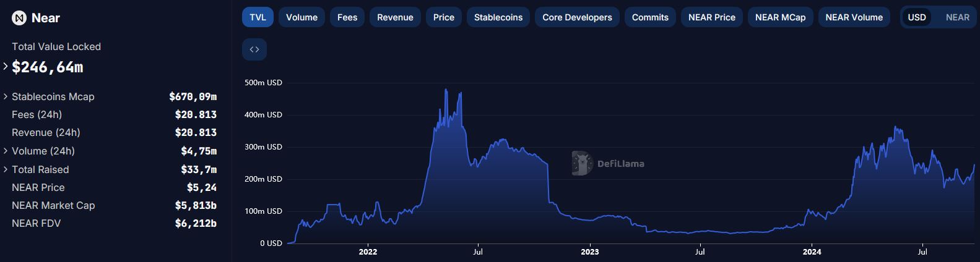This screenshot has width=980, height=262.
Task: Click the $246,64m total value
Action: 48,67
